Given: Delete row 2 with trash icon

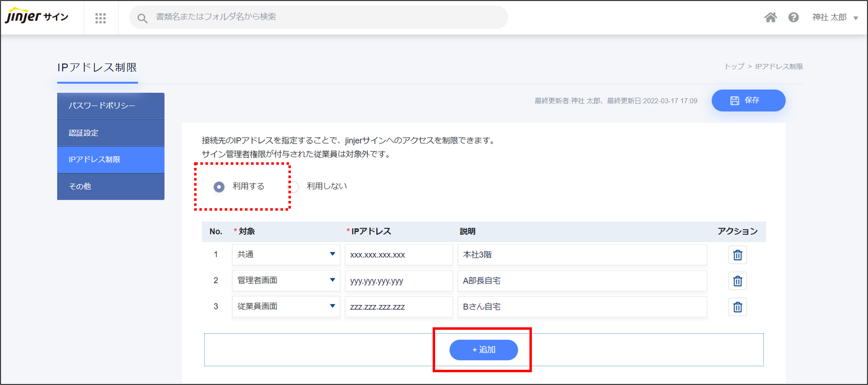Looking at the screenshot, I should [737, 281].
